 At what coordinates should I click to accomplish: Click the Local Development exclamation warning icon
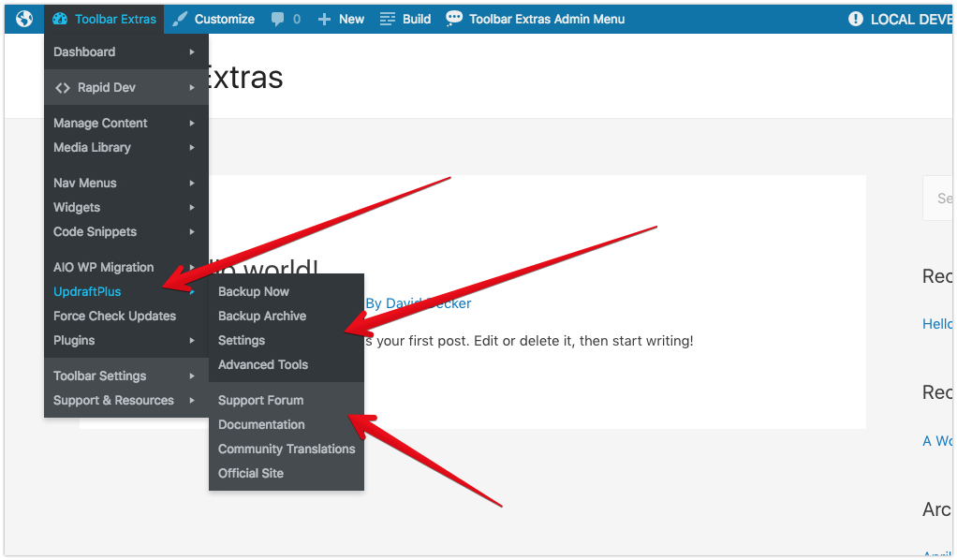[856, 19]
